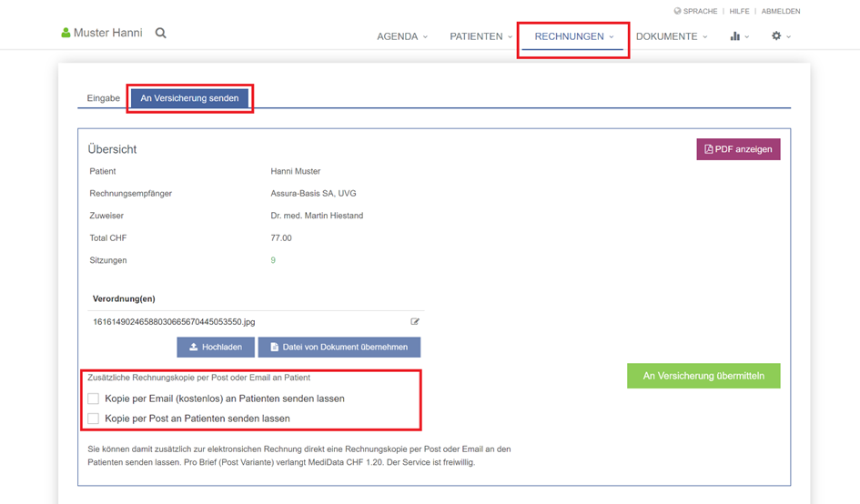Submit with An Versicherung übermitteln button
860x504 pixels.
(x=703, y=376)
